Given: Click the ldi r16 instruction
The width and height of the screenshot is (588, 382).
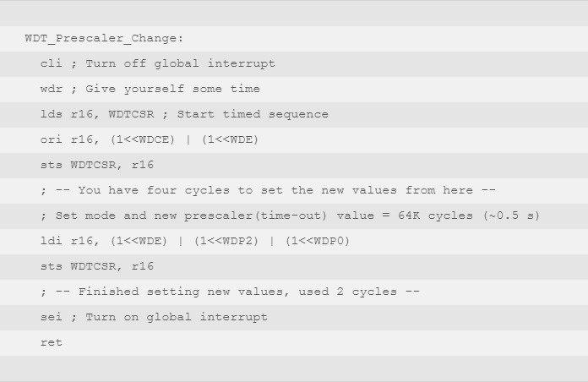Looking at the screenshot, I should point(195,241).
